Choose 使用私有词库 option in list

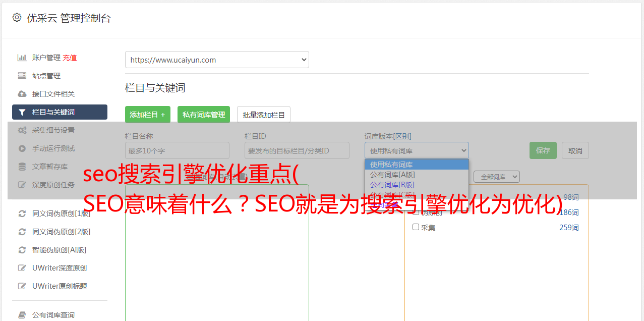(x=417, y=165)
